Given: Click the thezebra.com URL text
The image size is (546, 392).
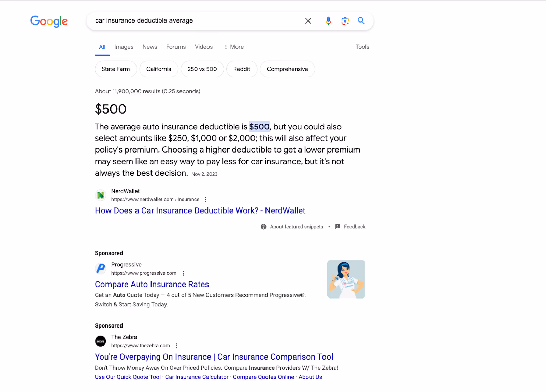Looking at the screenshot, I should [140, 346].
